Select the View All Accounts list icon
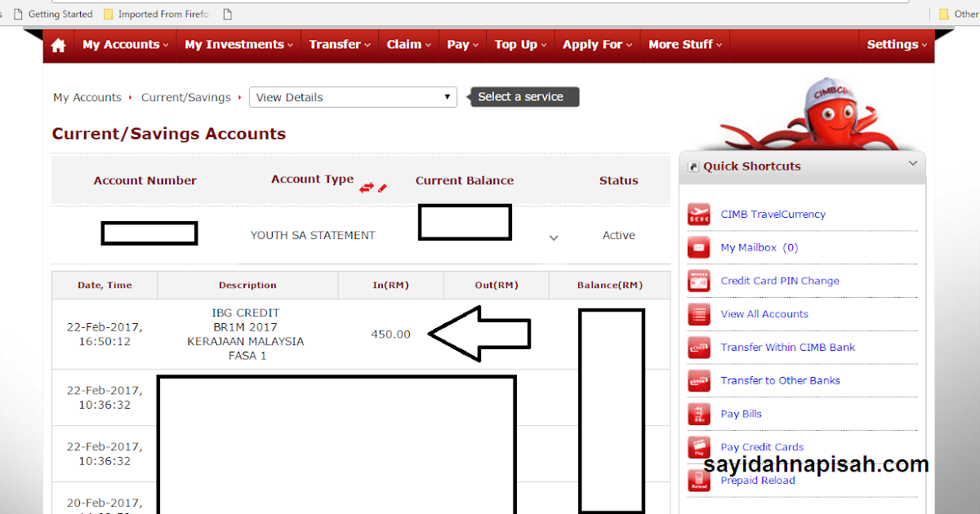The height and width of the screenshot is (514, 980). (699, 314)
